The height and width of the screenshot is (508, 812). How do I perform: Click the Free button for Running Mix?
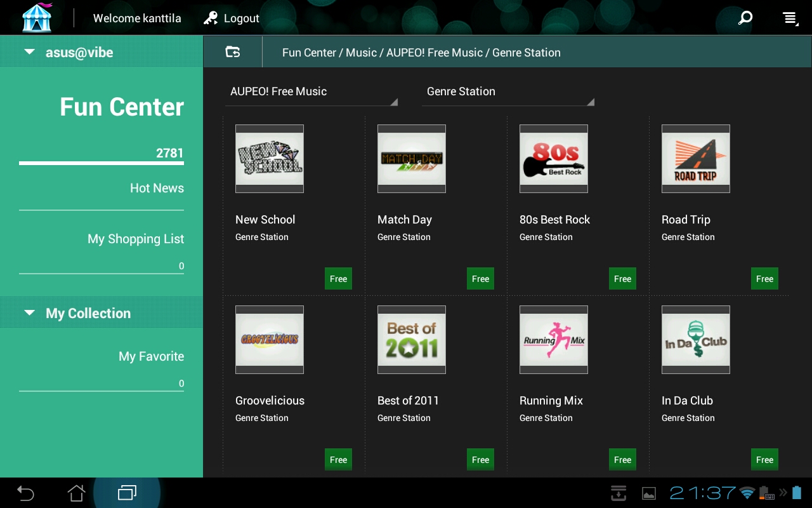coord(623,460)
